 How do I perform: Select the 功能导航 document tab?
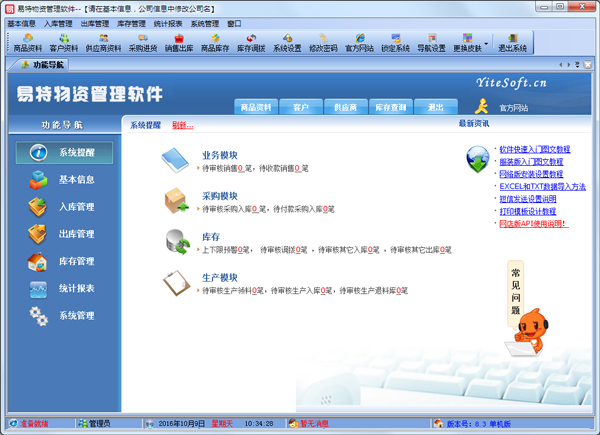[41, 65]
